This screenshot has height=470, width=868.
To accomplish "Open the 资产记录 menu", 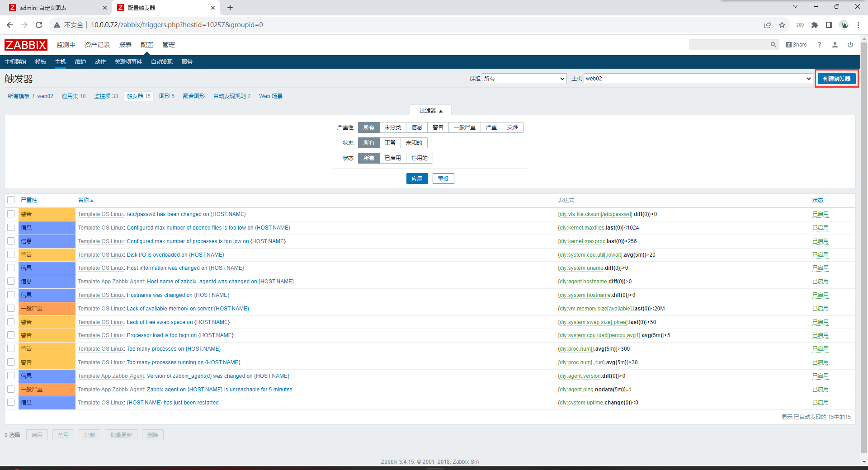I will pyautogui.click(x=97, y=45).
